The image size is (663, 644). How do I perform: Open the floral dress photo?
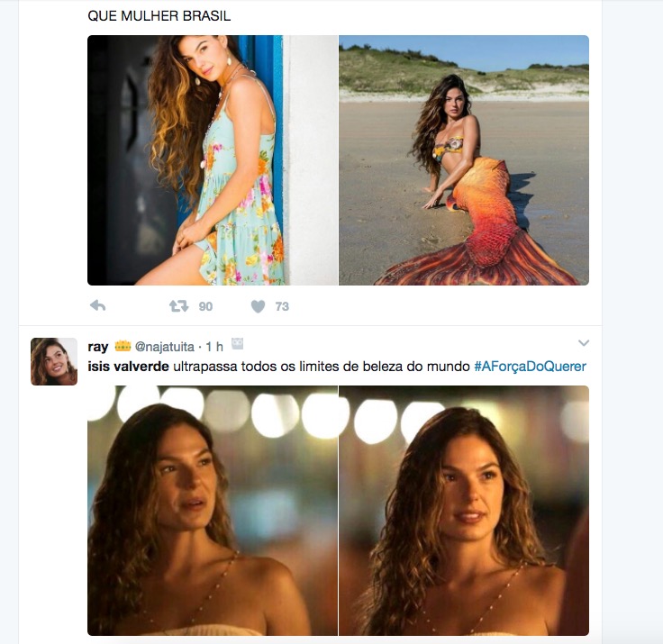[x=213, y=160]
